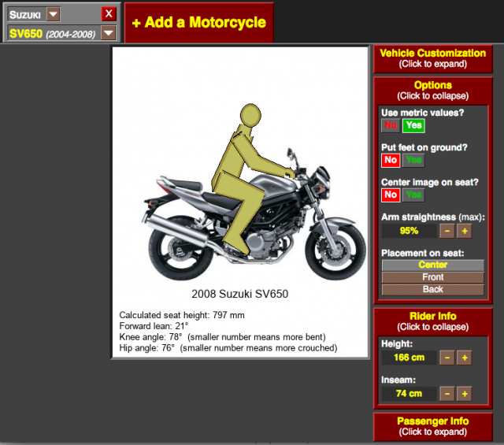Open the Suzuki make dropdown arrow
The image size is (504, 445).
53,14
